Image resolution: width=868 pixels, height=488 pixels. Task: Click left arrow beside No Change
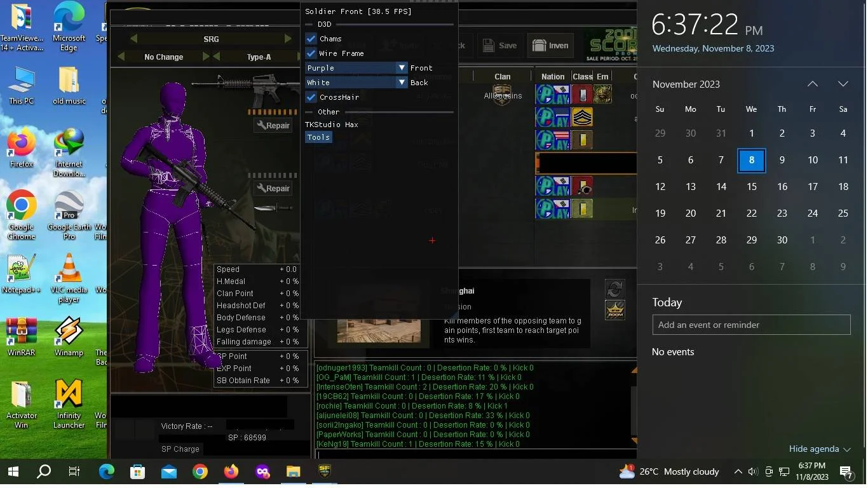pos(121,57)
